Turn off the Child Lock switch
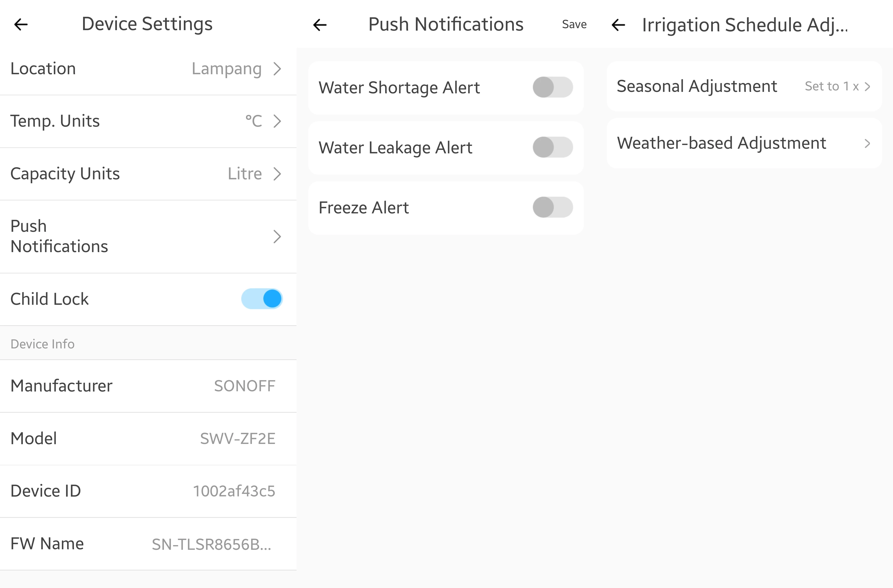 (262, 298)
